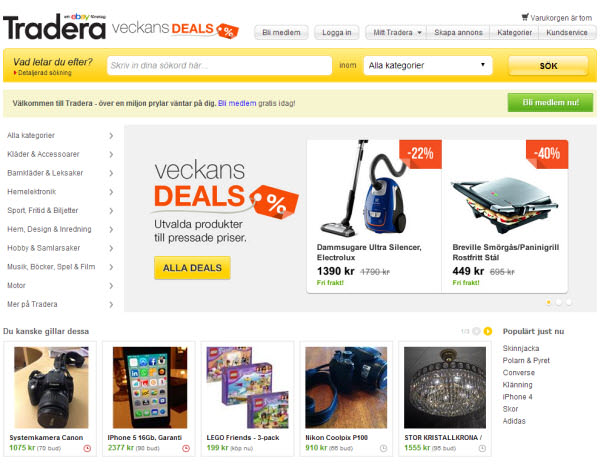Go to next page of suggested items

pyautogui.click(x=488, y=331)
